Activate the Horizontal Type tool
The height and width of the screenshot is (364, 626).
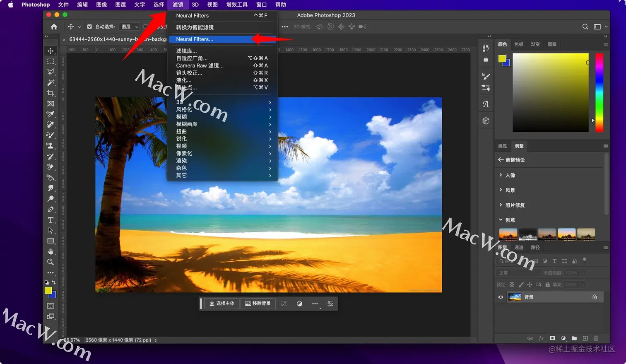[51, 220]
